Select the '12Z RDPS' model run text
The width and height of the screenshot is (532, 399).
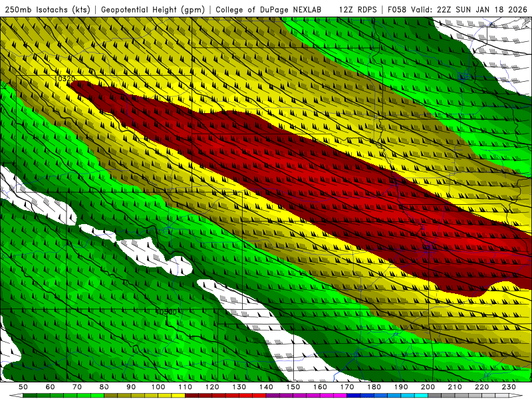coord(358,9)
